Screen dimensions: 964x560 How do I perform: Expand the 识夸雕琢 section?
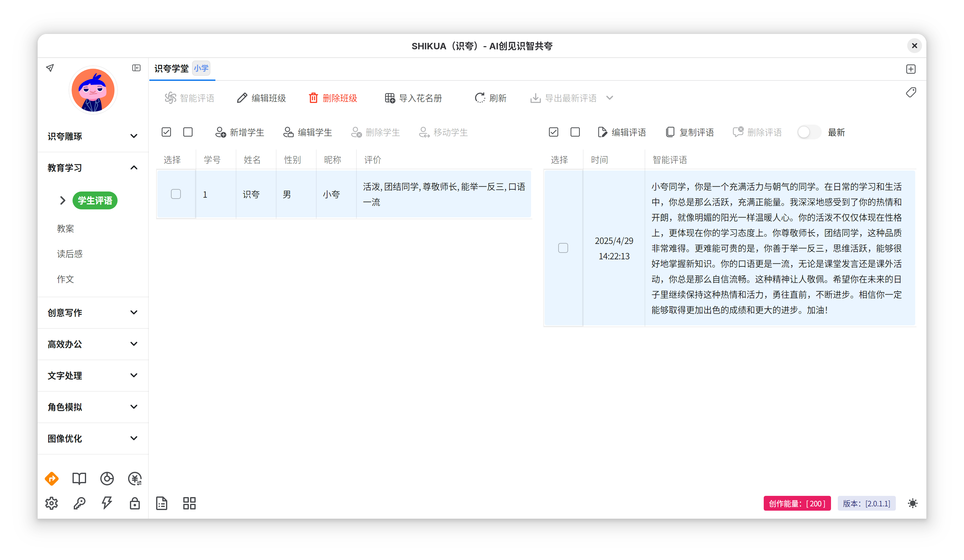point(93,137)
